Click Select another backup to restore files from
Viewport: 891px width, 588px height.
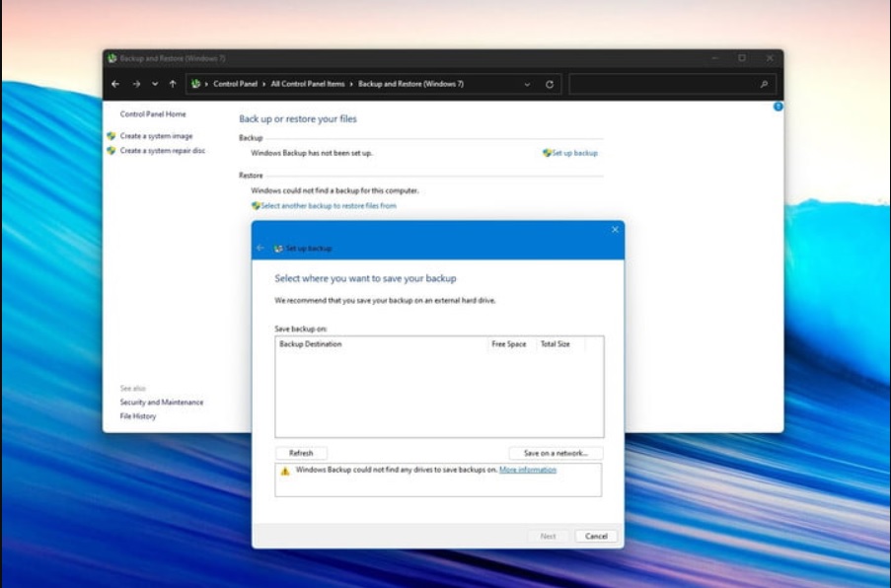click(x=329, y=205)
